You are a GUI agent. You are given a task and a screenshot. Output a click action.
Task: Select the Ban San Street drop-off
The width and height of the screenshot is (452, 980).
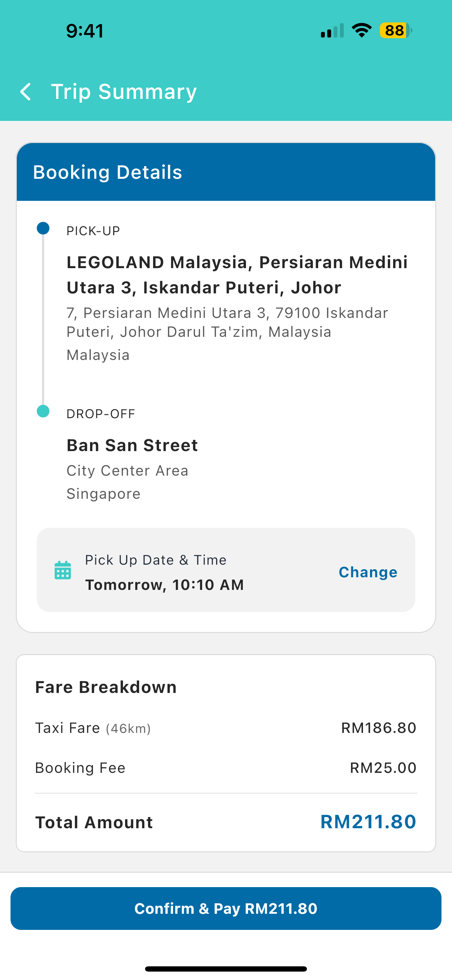point(132,445)
